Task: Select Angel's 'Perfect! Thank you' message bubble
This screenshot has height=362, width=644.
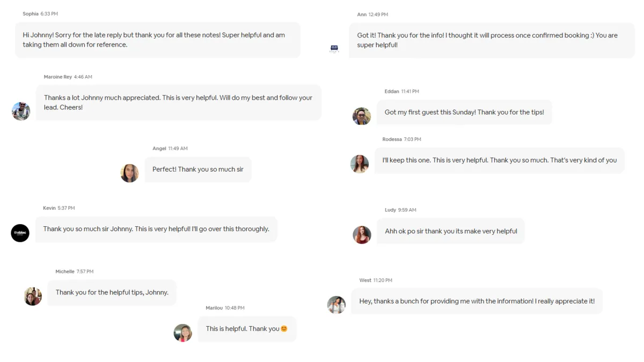Action: point(198,169)
